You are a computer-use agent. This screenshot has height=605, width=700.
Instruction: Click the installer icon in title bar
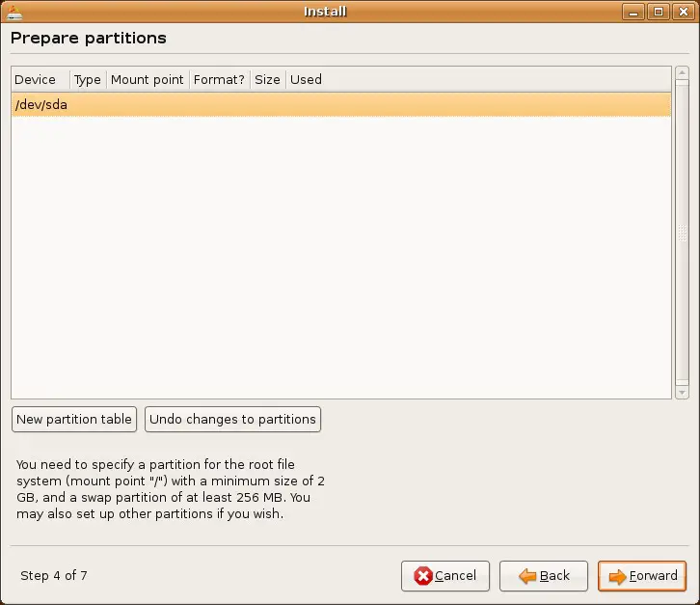click(13, 13)
